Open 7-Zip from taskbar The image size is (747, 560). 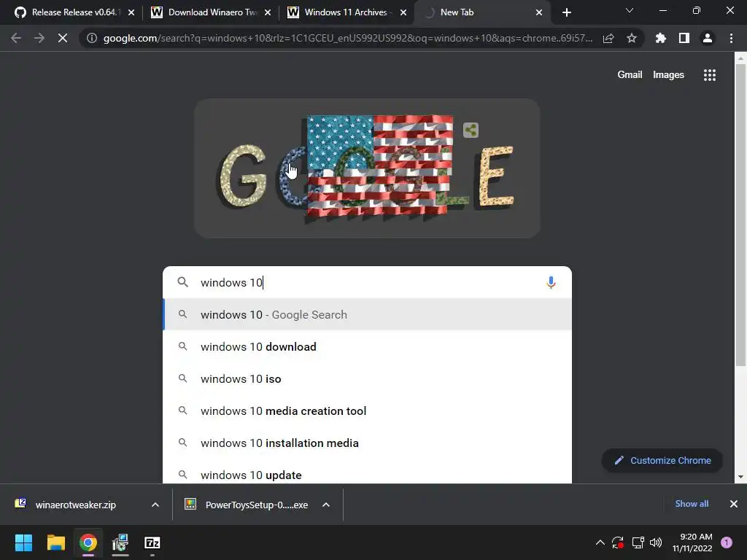click(152, 542)
